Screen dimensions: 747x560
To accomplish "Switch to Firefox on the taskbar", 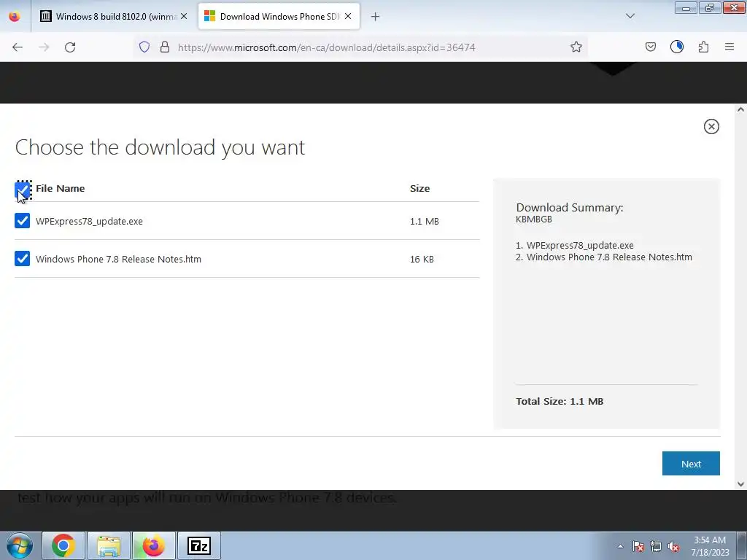I will [x=154, y=545].
